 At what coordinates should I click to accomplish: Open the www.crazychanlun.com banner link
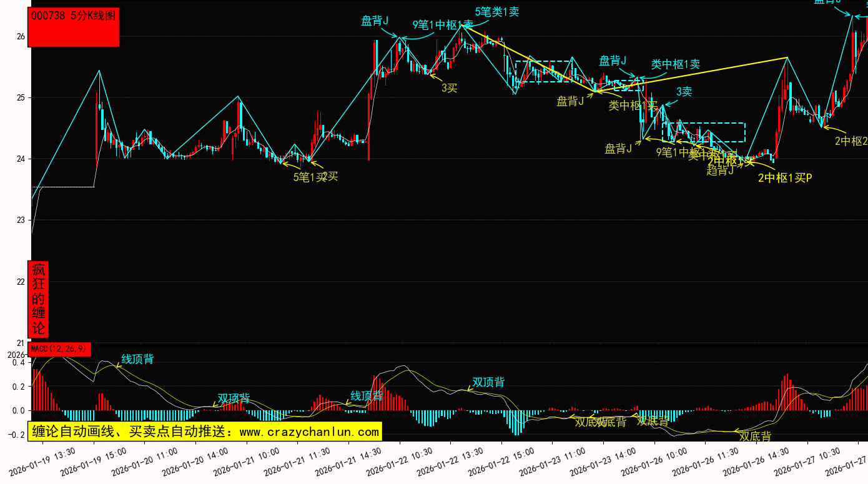204,432
